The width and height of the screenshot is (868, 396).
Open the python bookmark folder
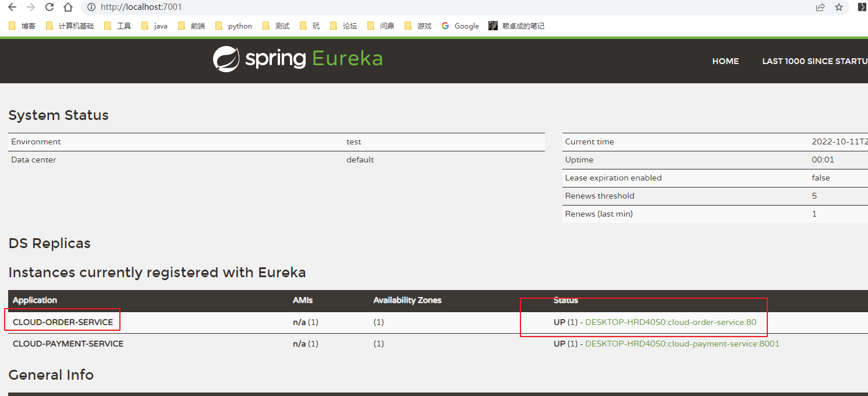tap(233, 26)
